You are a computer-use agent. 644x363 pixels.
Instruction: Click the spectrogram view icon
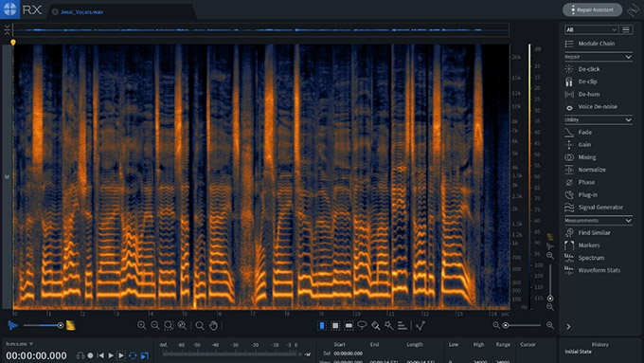coord(71,326)
